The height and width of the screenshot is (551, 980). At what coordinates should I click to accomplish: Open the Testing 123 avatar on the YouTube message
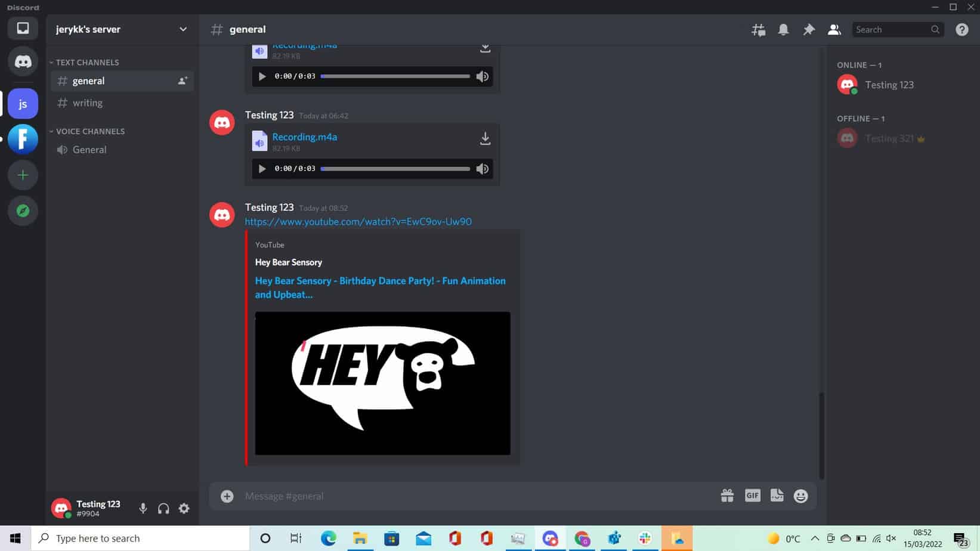[222, 215]
